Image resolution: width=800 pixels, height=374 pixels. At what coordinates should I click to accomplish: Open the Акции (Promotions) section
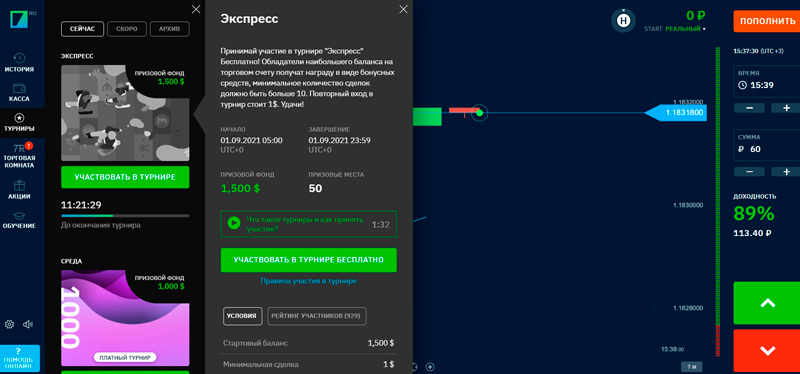[x=19, y=189]
